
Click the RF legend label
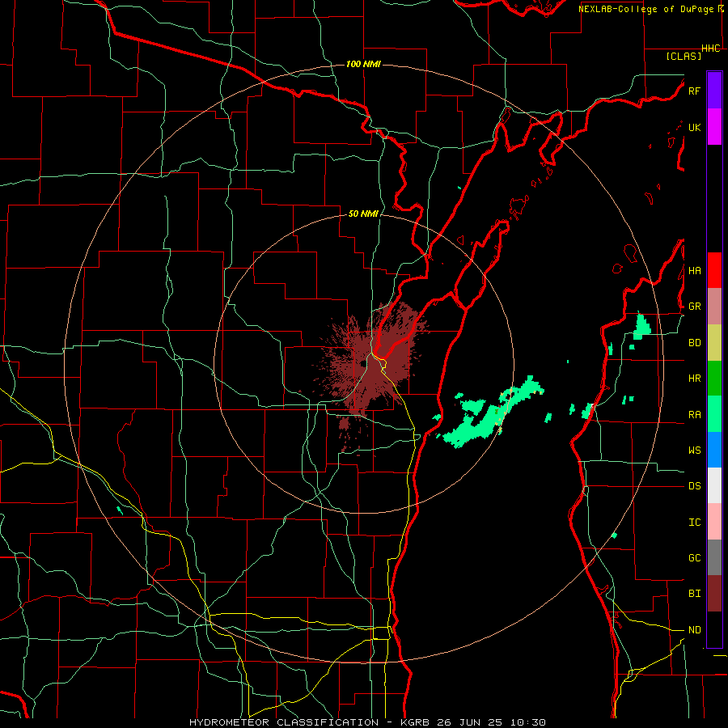694,91
